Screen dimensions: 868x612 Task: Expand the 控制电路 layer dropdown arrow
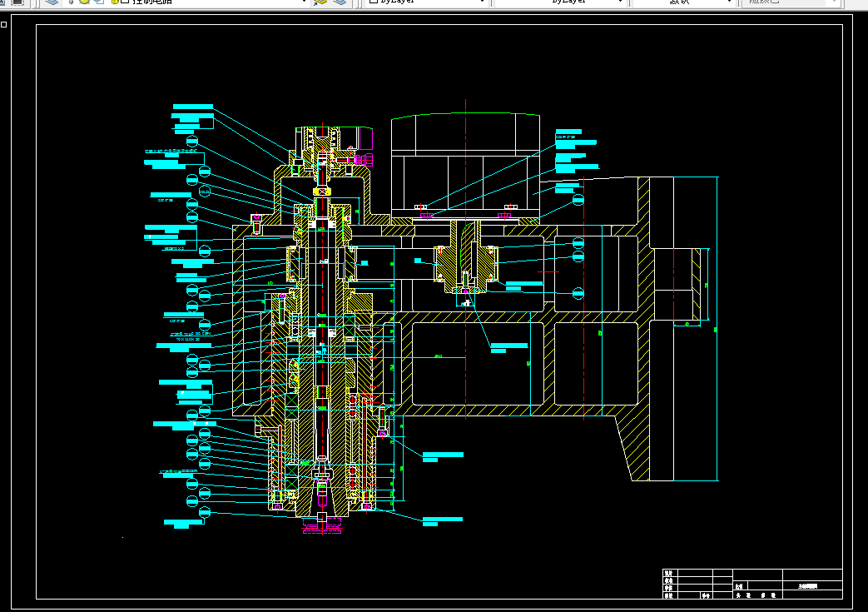click(x=304, y=2)
